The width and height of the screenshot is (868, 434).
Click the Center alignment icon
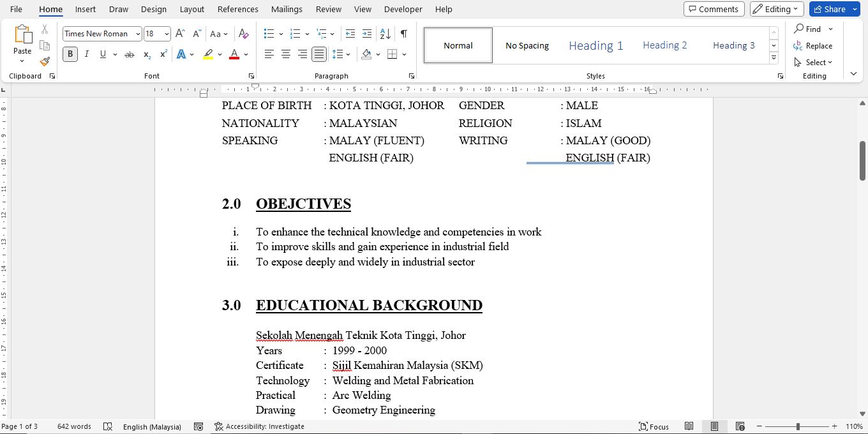click(286, 55)
